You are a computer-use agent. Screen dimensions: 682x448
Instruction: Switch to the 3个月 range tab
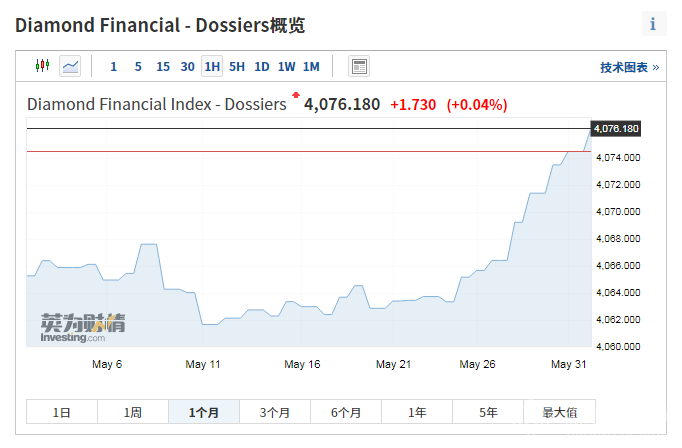point(275,412)
